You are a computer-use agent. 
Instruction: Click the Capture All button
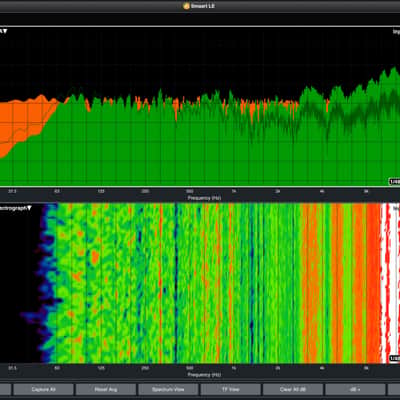43,389
